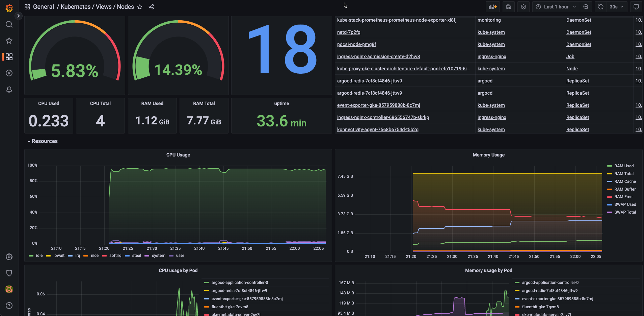Click the Add panel icon
The height and width of the screenshot is (316, 644).
(x=493, y=7)
